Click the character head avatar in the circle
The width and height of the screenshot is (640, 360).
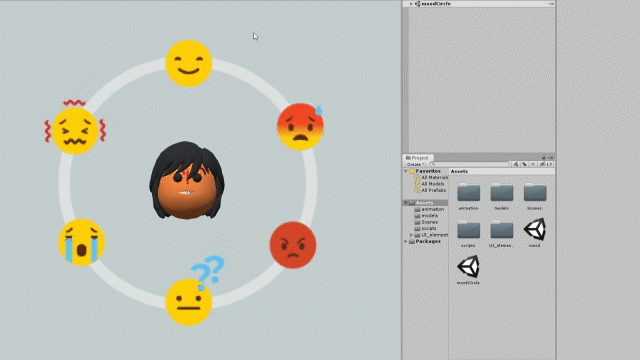(187, 180)
